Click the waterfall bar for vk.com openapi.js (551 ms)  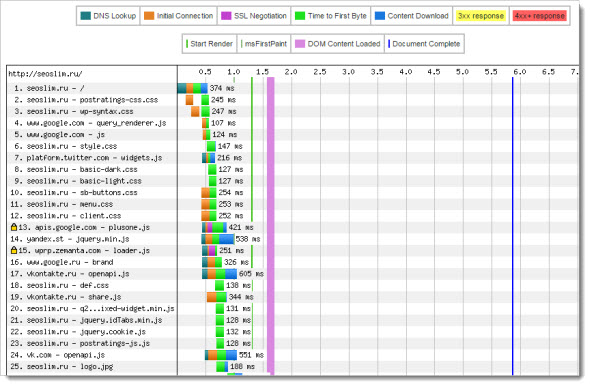pyautogui.click(x=221, y=355)
